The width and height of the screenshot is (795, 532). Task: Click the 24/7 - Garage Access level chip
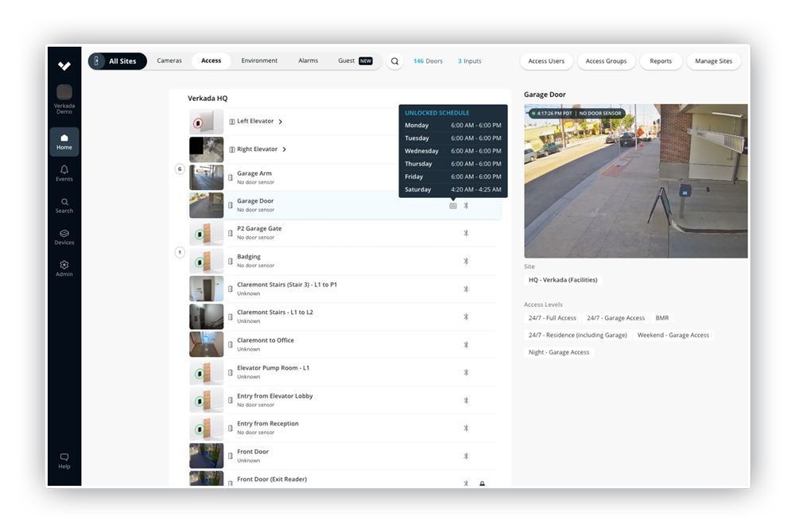[615, 318]
